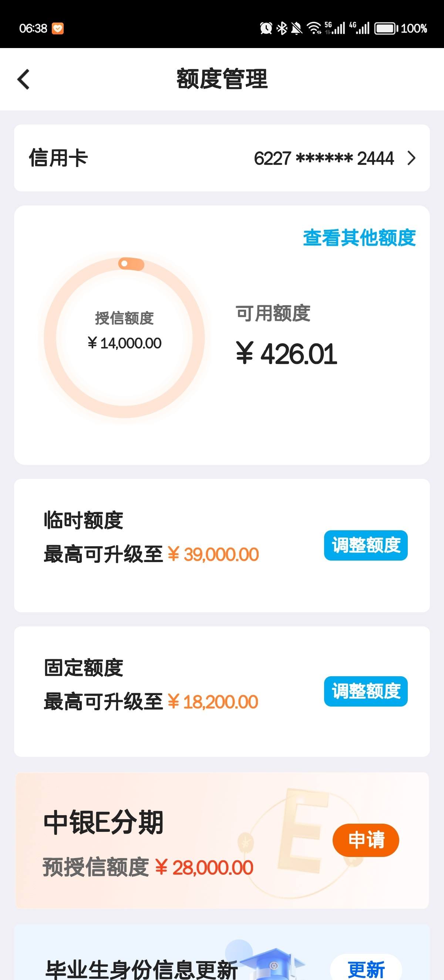Tap the 授信额度 circular gauge
Screen dimensions: 444x980
125,337
